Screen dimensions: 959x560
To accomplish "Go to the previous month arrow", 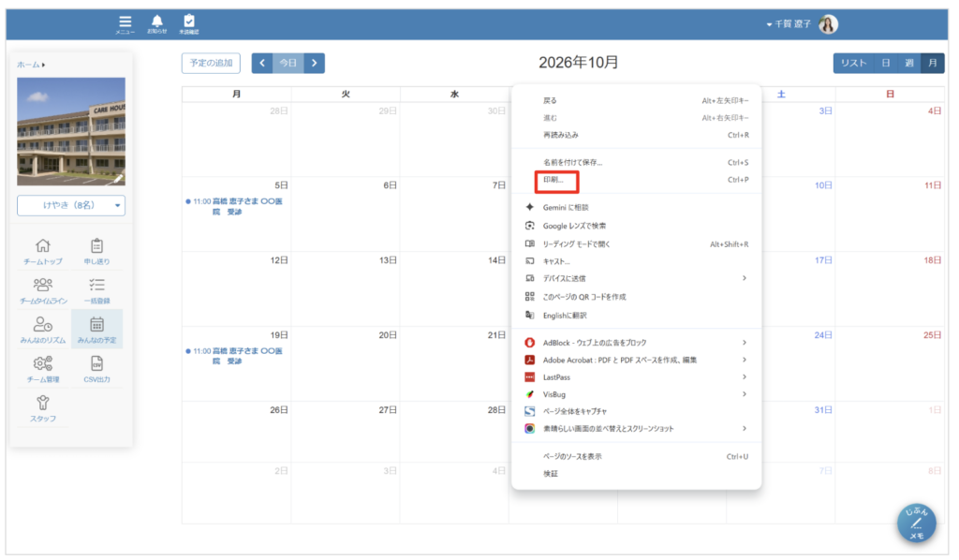I will 262,63.
